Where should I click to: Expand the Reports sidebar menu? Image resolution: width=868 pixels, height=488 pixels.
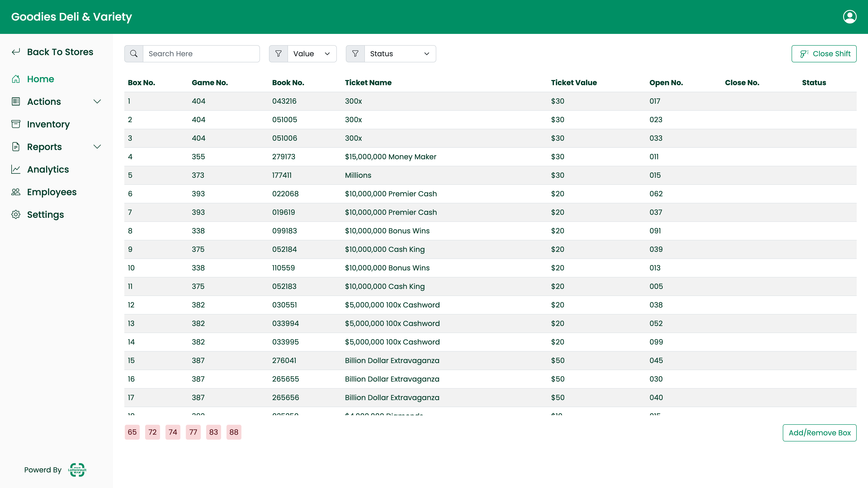[97, 147]
